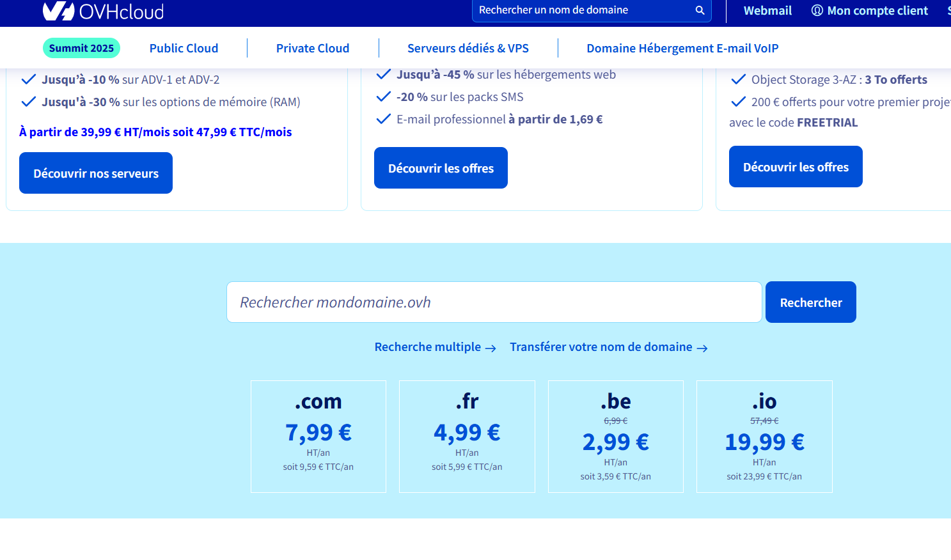Screen dimensions: 951x560
Task: Switch to the Public Cloud tab
Action: [184, 48]
